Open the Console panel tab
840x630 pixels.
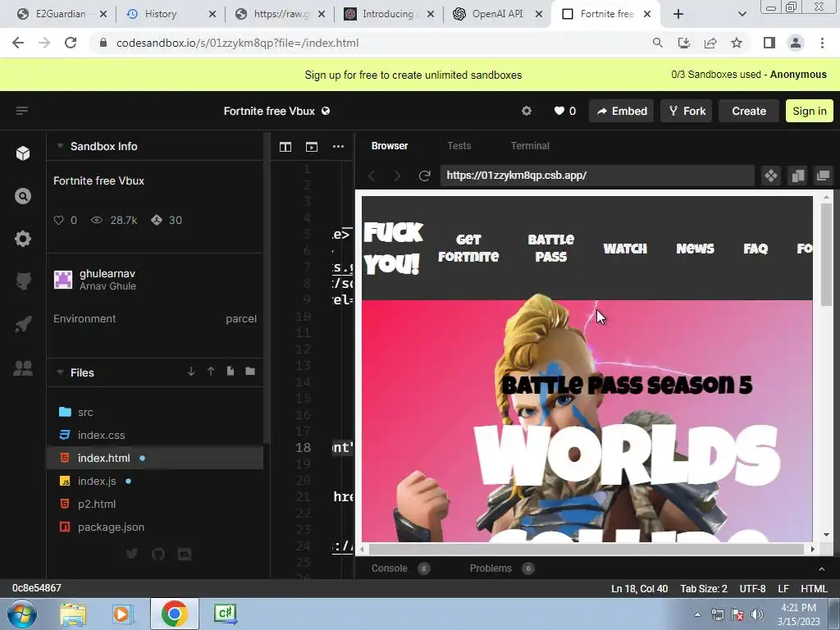point(400,568)
